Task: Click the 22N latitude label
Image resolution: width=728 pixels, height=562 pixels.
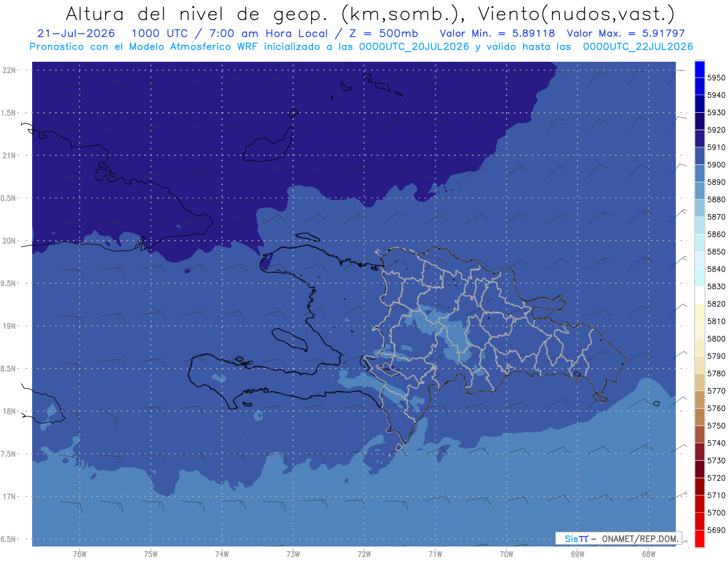Action: (10, 70)
